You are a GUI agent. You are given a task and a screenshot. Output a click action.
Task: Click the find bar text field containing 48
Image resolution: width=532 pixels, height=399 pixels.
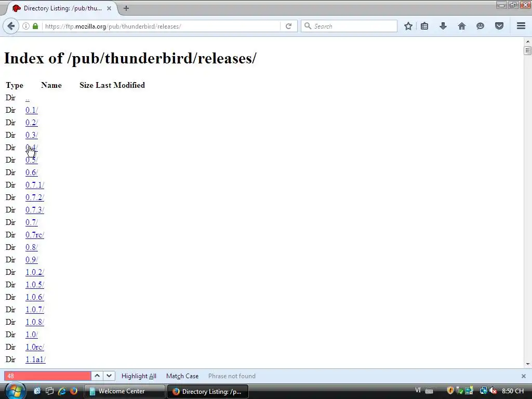point(47,376)
